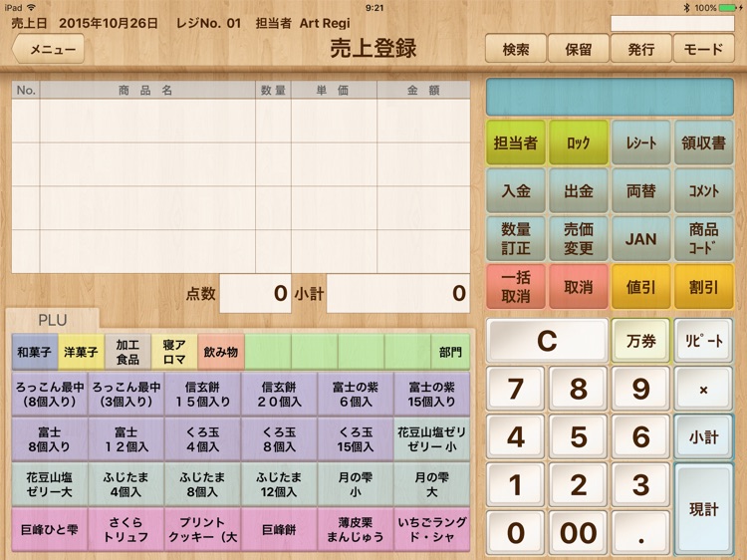Tap the red 取消 cancel key
Screen dimensions: 747x560
click(x=579, y=287)
